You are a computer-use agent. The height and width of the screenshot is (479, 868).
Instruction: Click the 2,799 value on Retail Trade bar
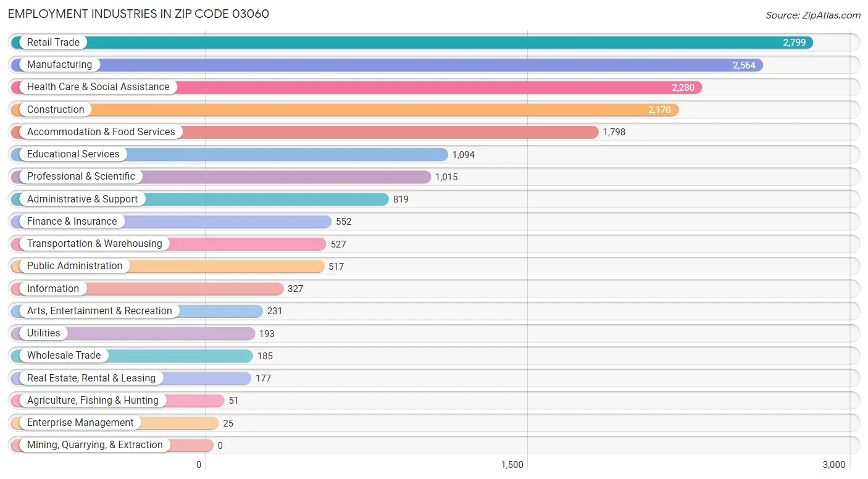(795, 43)
